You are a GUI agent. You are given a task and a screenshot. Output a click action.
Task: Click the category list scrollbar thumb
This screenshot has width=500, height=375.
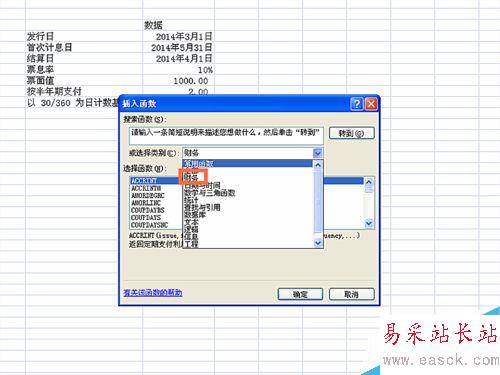point(318,200)
